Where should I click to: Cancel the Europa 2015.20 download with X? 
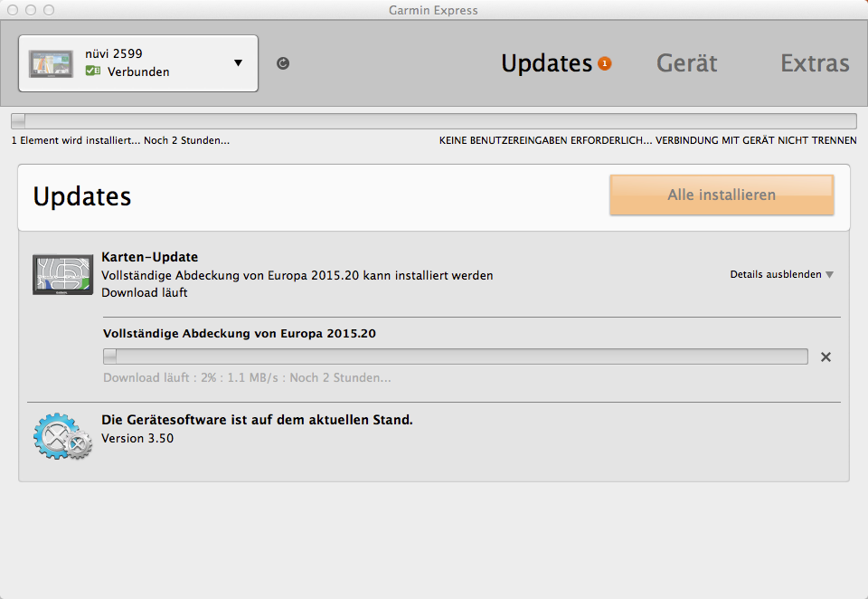(x=826, y=357)
